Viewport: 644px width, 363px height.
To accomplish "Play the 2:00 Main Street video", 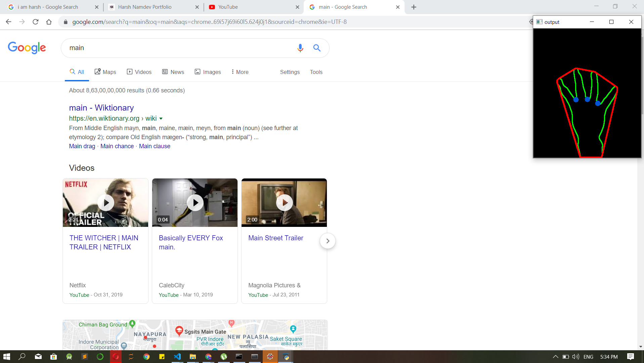I will pyautogui.click(x=284, y=203).
